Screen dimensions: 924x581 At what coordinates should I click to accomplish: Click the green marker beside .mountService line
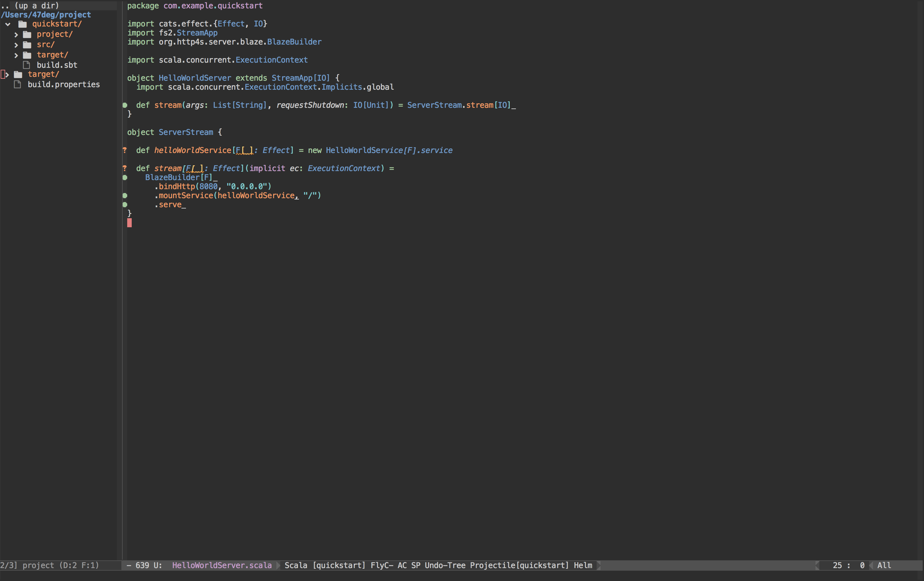tap(125, 196)
